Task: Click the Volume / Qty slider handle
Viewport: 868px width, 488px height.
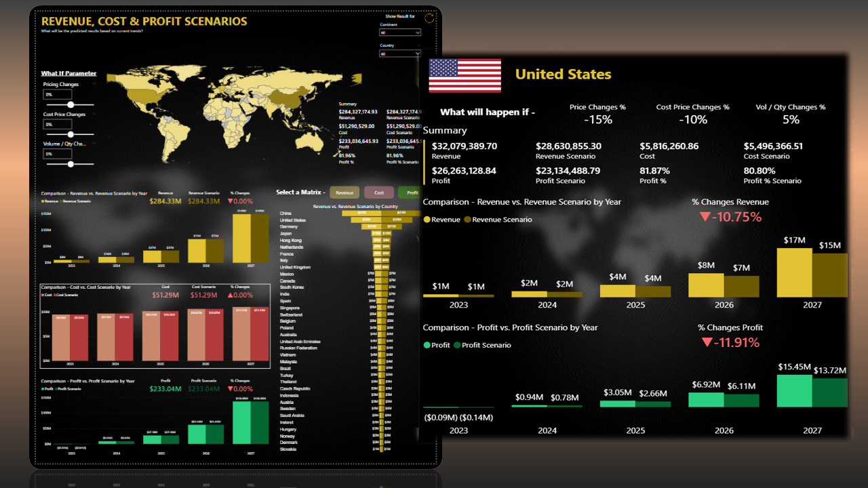Action: pyautogui.click(x=70, y=164)
